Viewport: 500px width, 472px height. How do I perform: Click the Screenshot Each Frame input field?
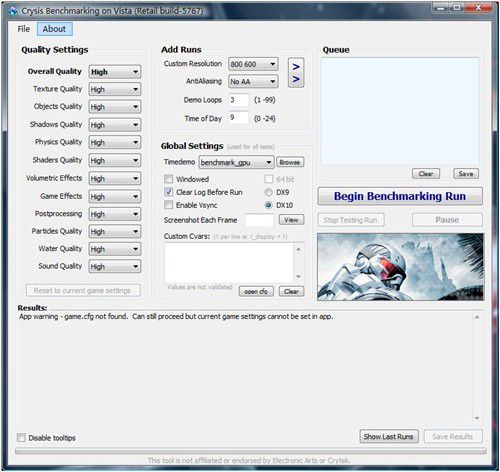click(259, 220)
